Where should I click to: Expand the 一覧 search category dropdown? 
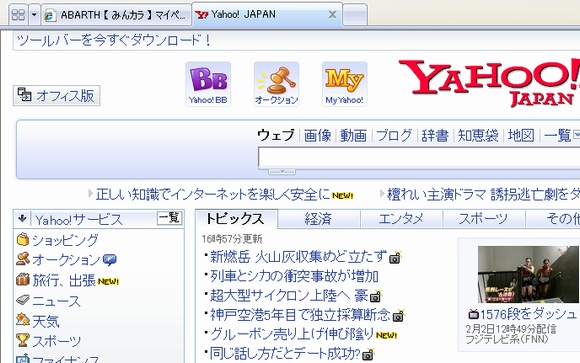coord(576,135)
